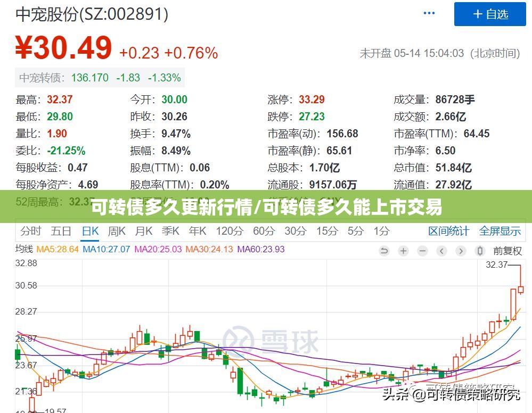Click the 最低 value 29.80
Image resolution: width=532 pixels, height=413 pixels.
click(60, 117)
